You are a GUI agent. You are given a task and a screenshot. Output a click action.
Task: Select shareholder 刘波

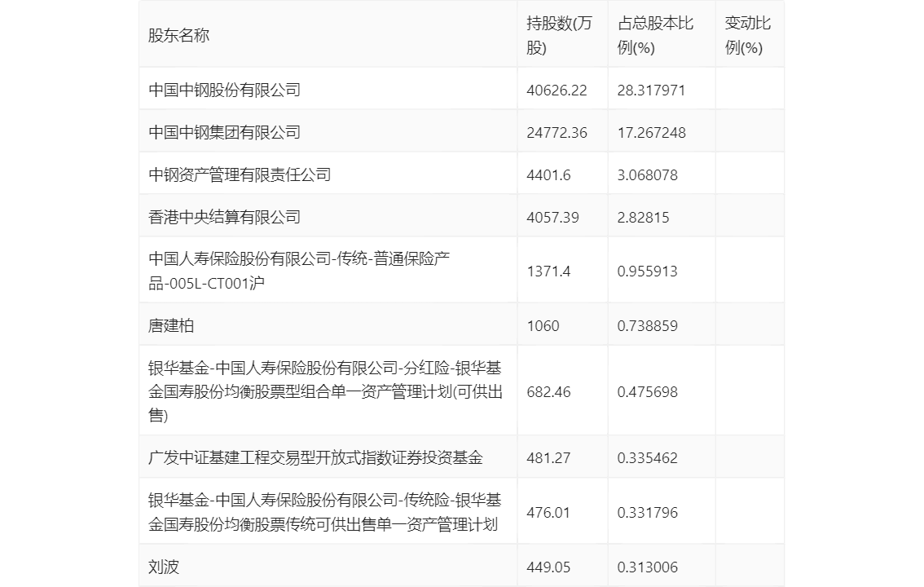pyautogui.click(x=164, y=567)
